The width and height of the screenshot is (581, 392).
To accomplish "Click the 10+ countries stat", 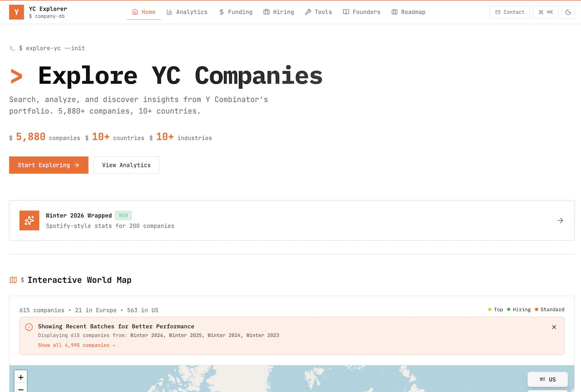I will (x=115, y=137).
